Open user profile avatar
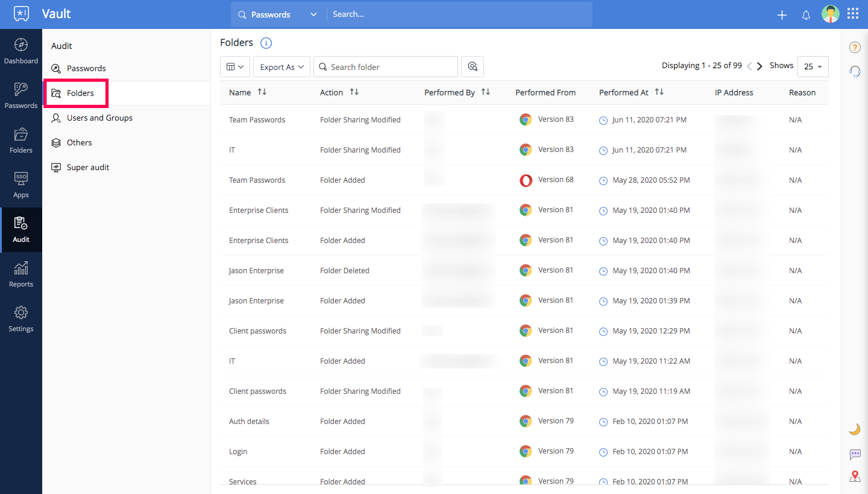This screenshot has width=868, height=494. tap(830, 14)
